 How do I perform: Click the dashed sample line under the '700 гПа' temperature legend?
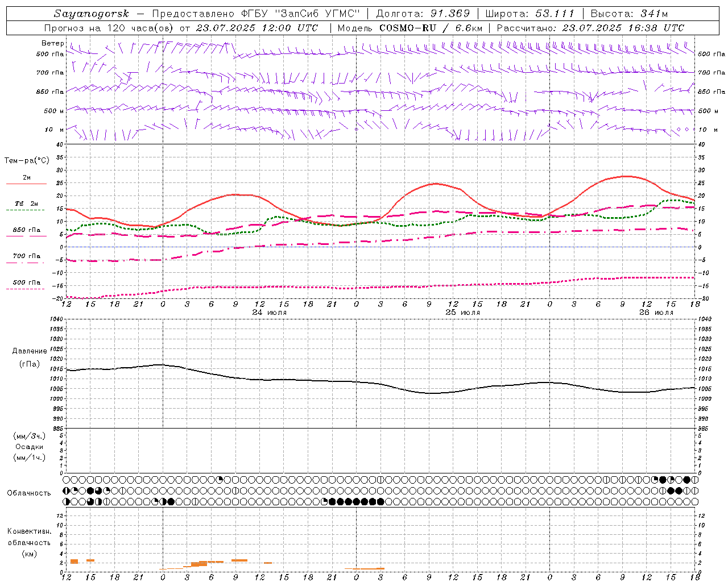coord(26,263)
